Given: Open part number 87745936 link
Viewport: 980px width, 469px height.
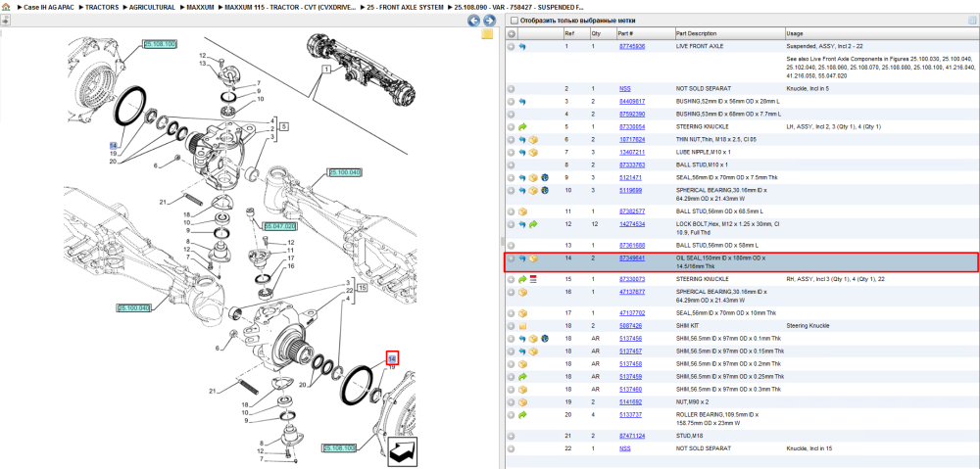Looking at the screenshot, I should [x=632, y=46].
